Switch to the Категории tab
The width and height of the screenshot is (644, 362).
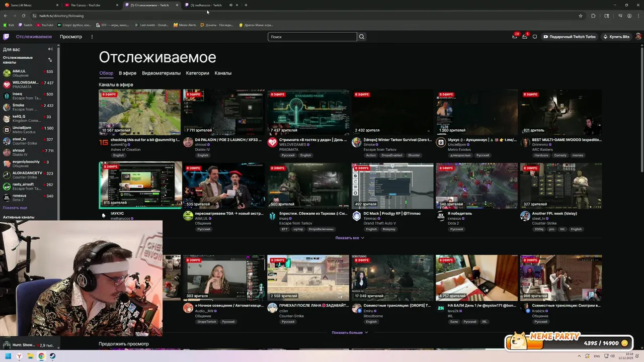point(197,73)
